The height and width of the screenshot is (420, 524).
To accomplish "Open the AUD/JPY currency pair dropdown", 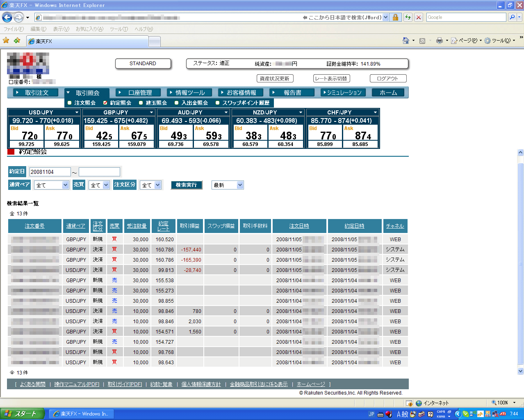I will [x=226, y=112].
